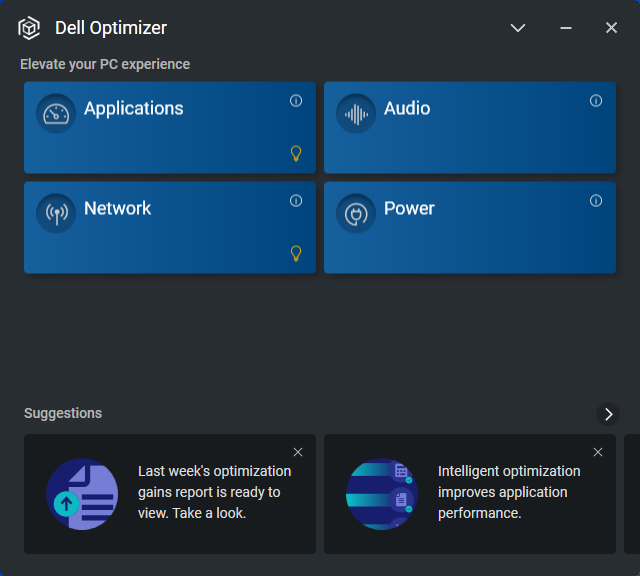
Task: Open the Power tile
Action: click(x=470, y=227)
